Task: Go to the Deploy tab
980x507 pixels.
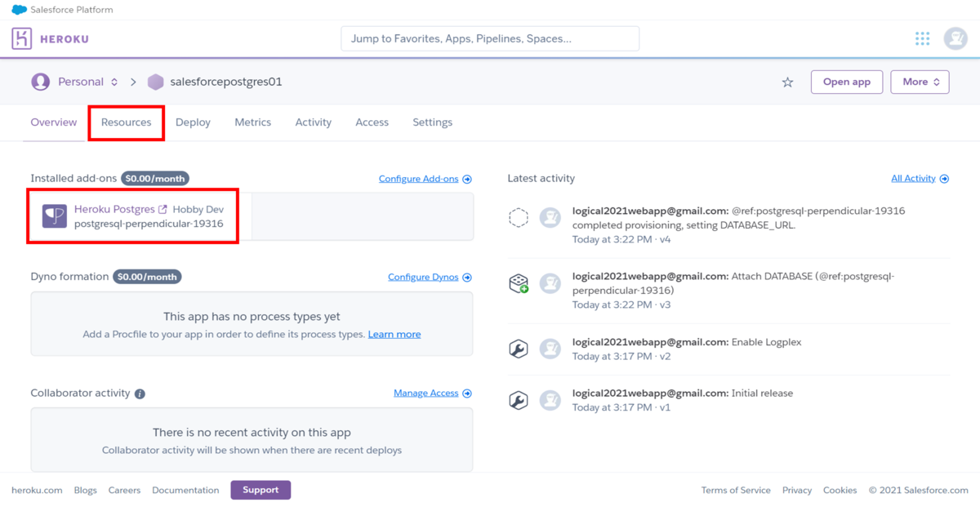Action: pyautogui.click(x=193, y=122)
